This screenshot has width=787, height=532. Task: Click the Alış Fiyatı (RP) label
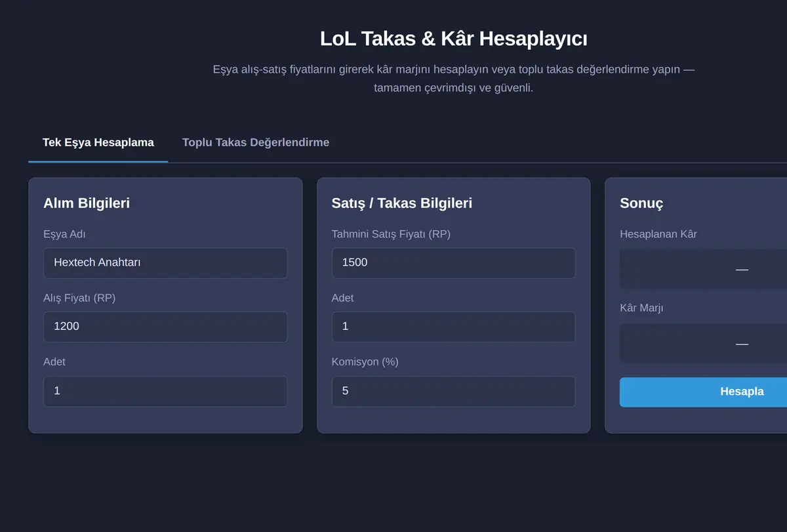point(79,298)
